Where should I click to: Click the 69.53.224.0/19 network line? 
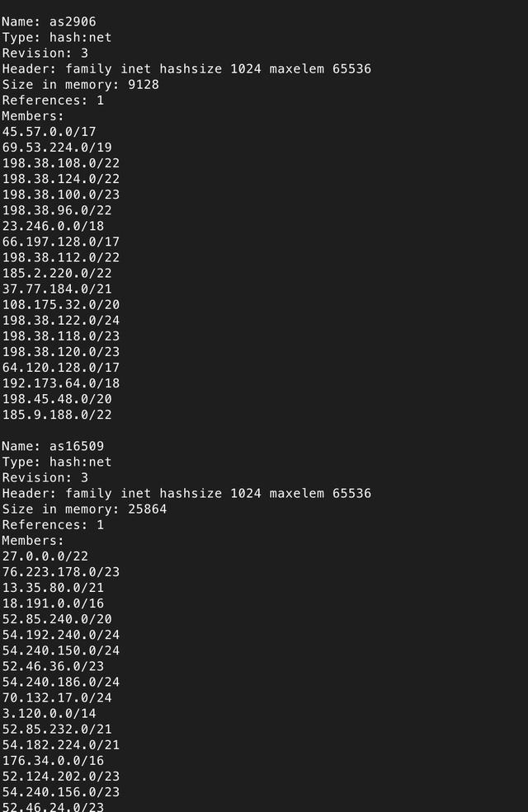click(57, 148)
